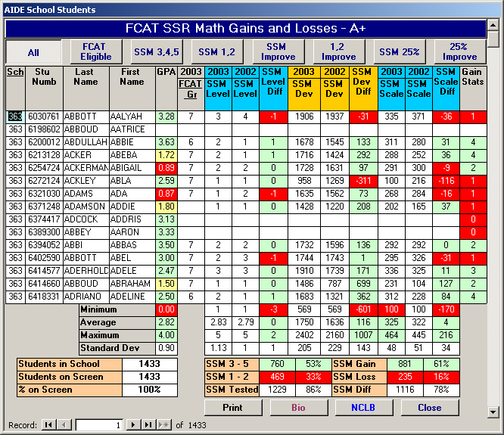Click last name ADRIANO cell

pos(86,297)
